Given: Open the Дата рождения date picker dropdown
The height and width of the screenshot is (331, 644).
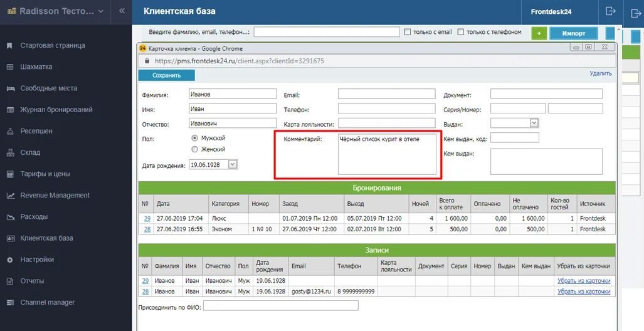Looking at the screenshot, I should 233,164.
